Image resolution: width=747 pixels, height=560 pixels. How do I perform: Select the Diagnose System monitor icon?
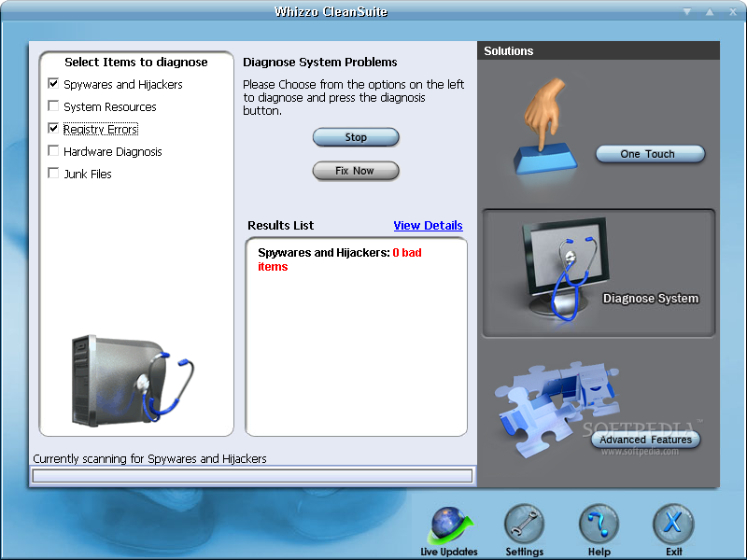point(565,270)
